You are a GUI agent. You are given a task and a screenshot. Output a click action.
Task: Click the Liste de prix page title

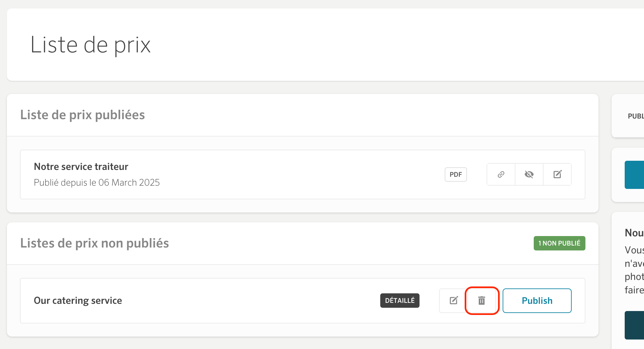pyautogui.click(x=90, y=45)
